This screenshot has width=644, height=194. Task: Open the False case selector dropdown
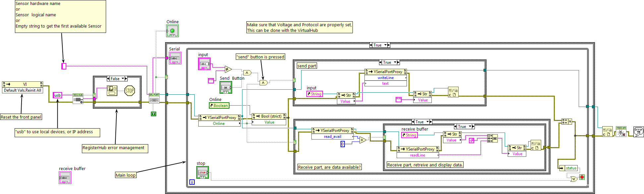(123, 79)
